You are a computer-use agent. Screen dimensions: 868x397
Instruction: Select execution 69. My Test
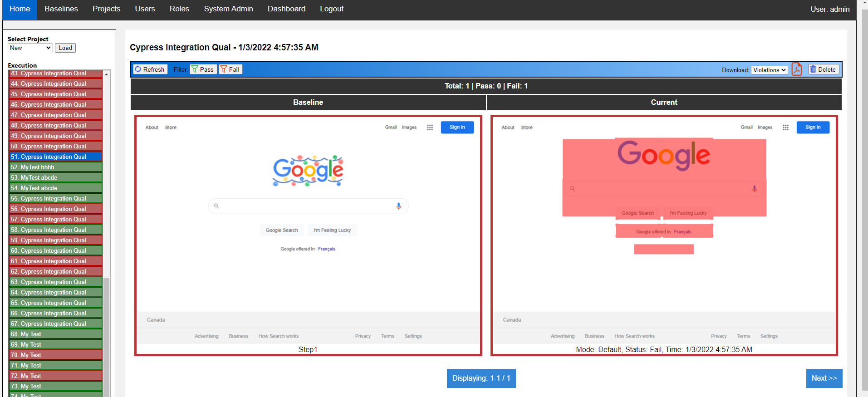[x=55, y=345]
